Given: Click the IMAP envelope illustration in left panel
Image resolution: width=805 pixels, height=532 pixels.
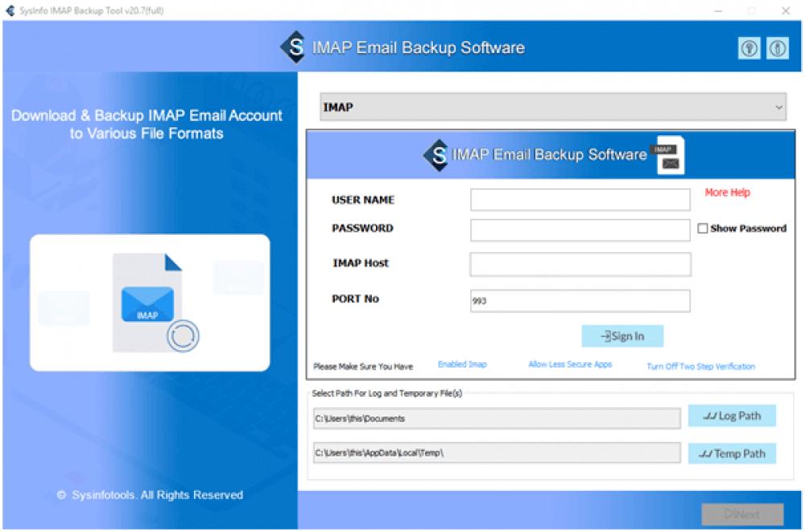Looking at the screenshot, I should click(150, 303).
